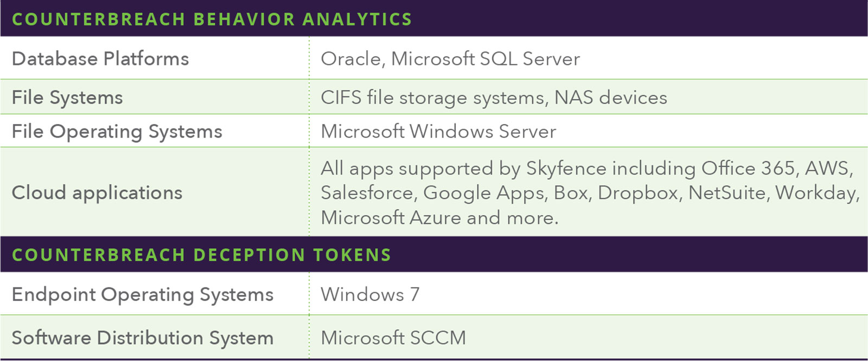
Task: Click the word Workday in cloud apps
Action: coord(818,194)
